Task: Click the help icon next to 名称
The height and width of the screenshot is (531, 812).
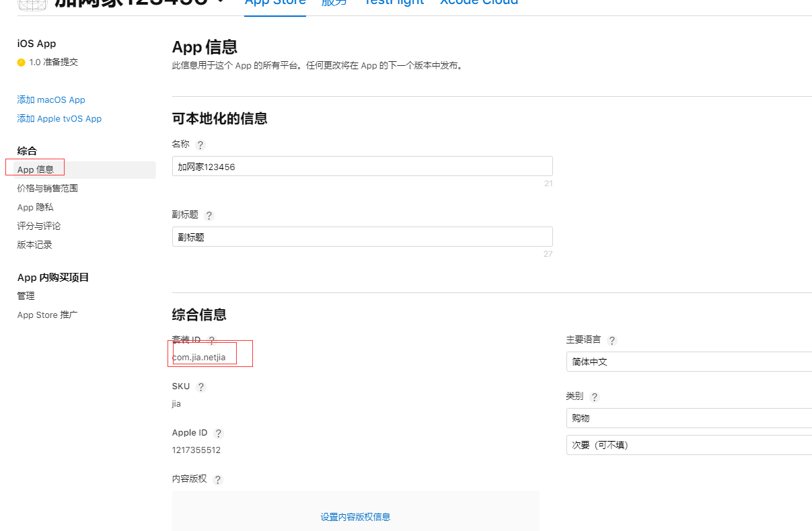Action: click(200, 145)
